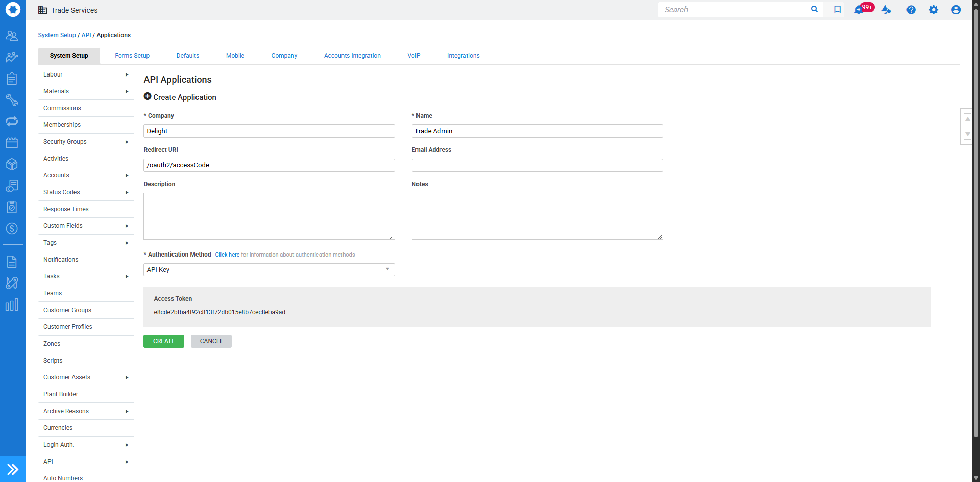Follow the 'Click here' authentication info link
This screenshot has width=980, height=482.
(x=227, y=255)
